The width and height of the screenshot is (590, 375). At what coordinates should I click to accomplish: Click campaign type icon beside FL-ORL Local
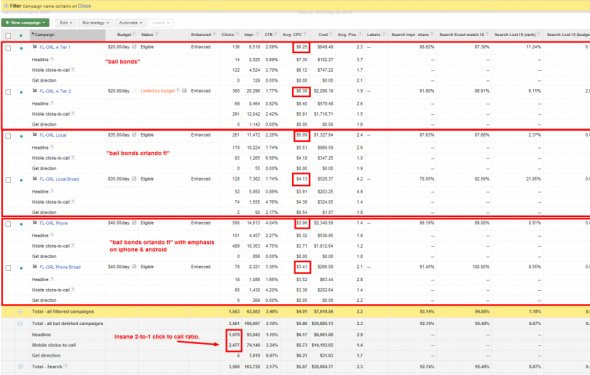pos(35,135)
